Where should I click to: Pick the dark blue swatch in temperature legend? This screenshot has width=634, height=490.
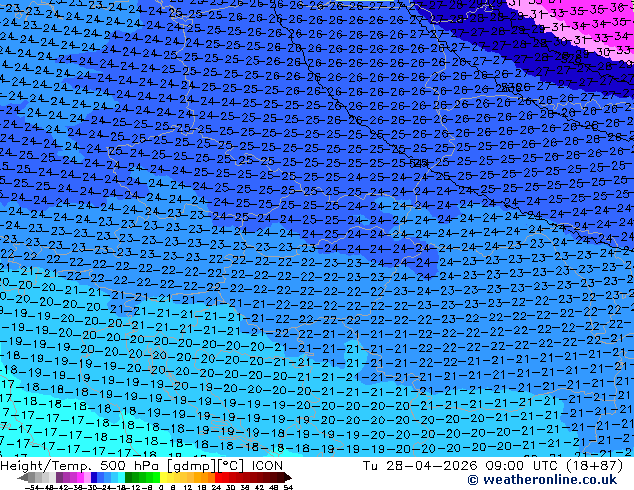tap(94, 477)
